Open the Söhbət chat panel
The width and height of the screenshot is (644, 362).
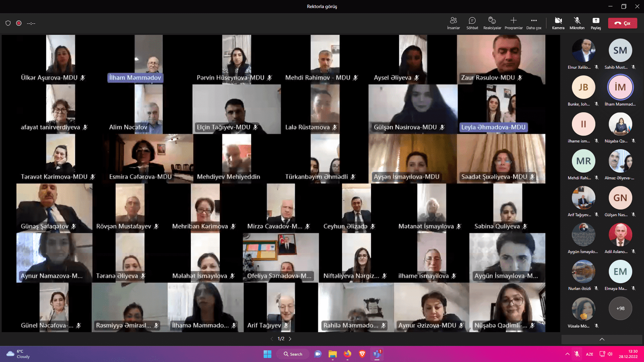[x=472, y=23]
